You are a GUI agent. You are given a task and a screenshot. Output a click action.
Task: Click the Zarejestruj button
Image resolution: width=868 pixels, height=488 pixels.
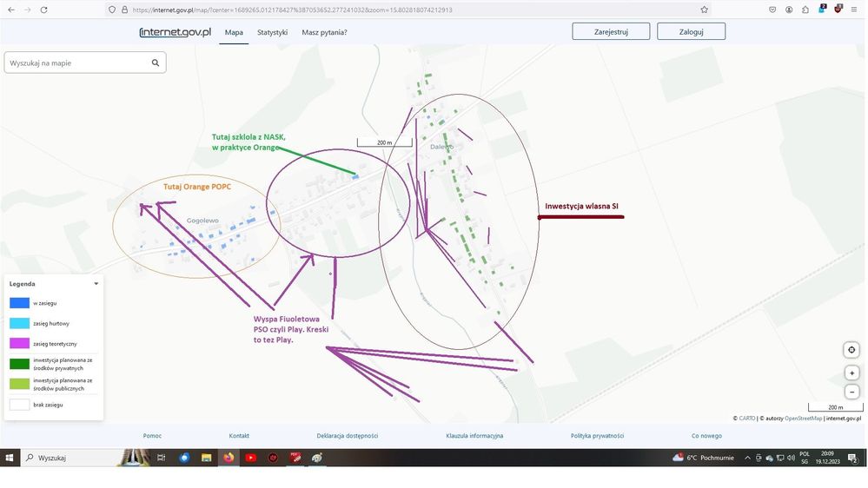coord(611,31)
